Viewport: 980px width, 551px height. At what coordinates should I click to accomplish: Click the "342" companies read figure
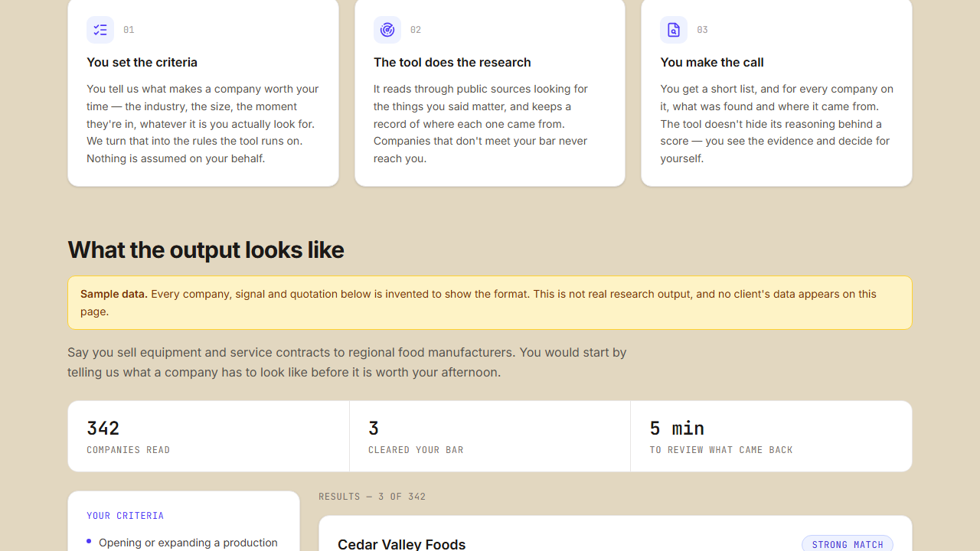103,428
